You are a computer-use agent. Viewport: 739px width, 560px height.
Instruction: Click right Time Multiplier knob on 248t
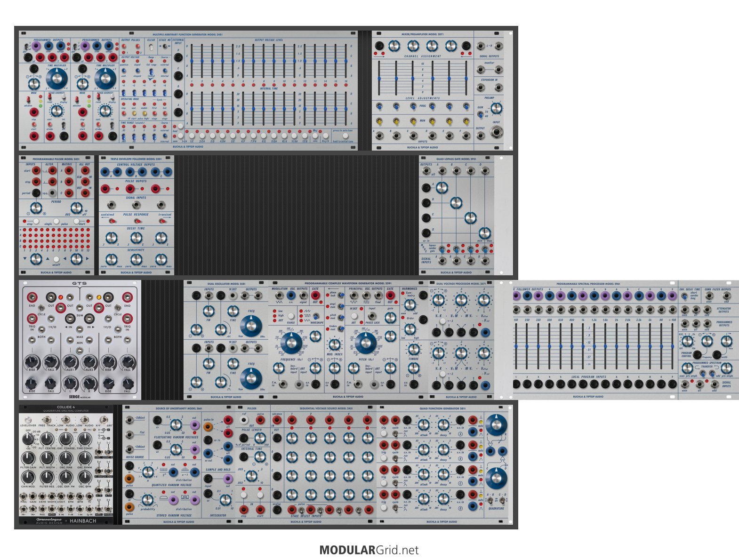105,78
